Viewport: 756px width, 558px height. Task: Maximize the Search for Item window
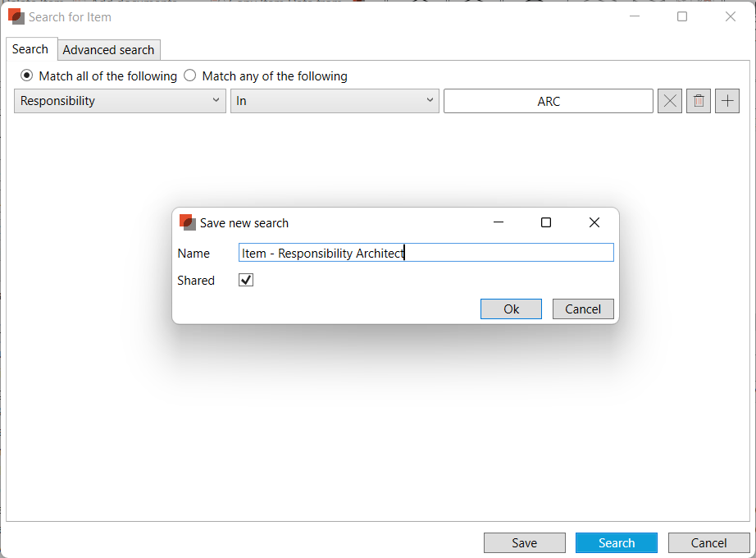pyautogui.click(x=682, y=16)
